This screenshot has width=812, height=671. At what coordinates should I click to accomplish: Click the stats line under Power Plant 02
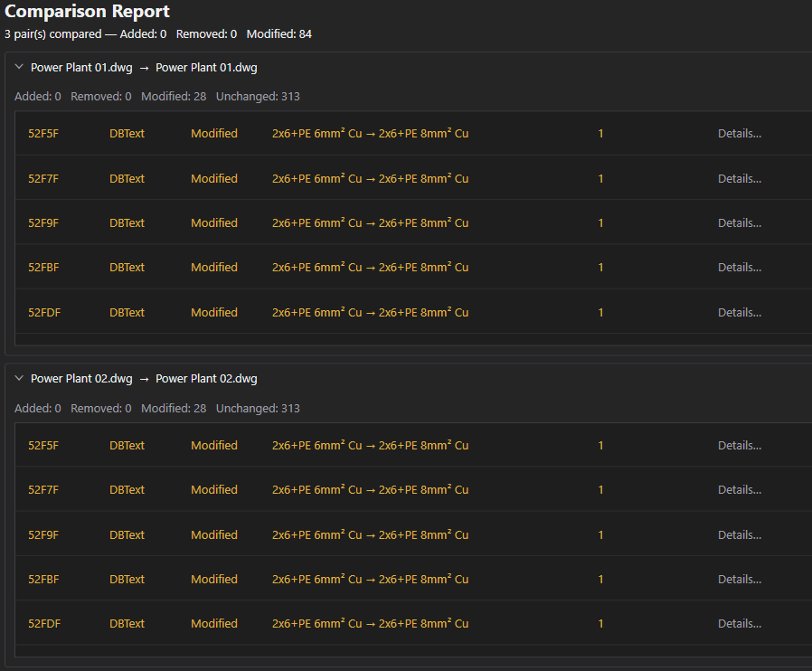[x=157, y=409]
